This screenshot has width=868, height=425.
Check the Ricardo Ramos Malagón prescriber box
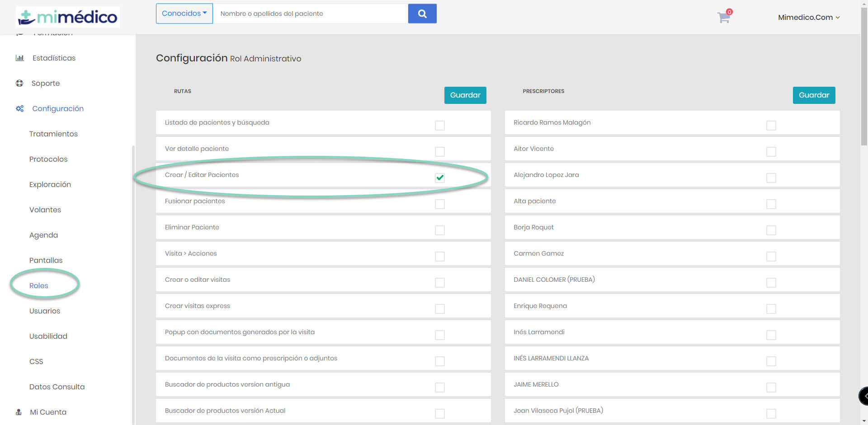tap(771, 125)
